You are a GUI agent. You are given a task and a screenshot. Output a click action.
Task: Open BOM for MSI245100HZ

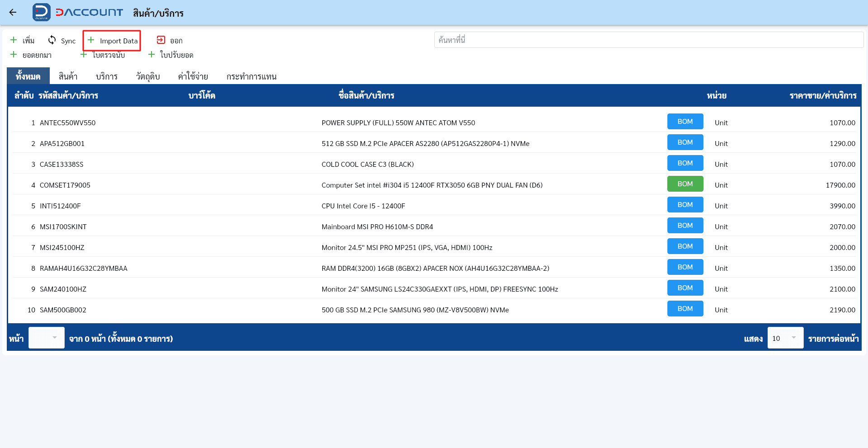click(685, 246)
